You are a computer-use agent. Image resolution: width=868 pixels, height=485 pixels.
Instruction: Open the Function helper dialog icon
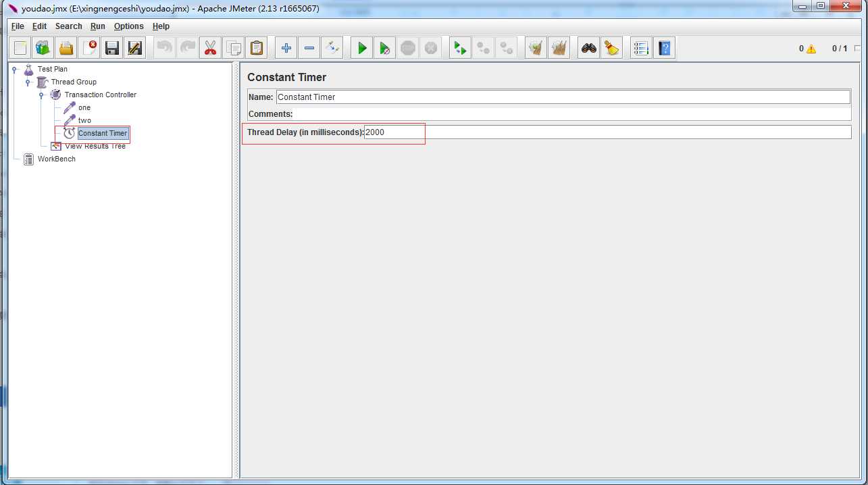click(642, 48)
